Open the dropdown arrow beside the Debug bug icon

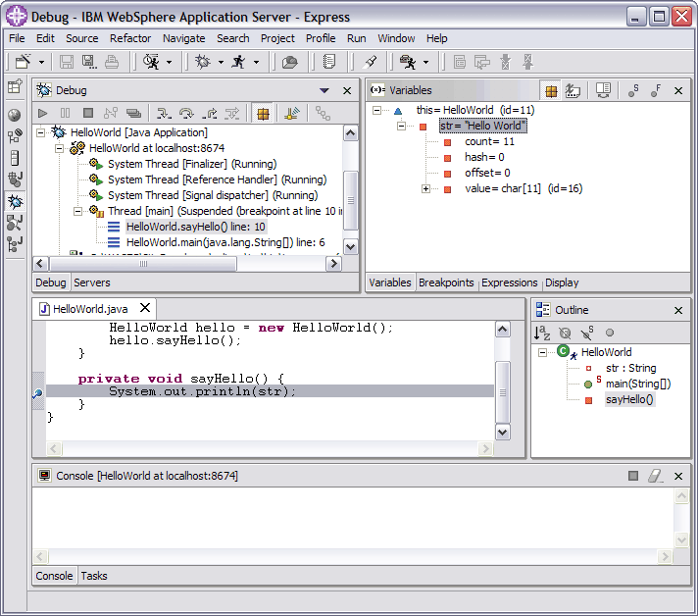tap(221, 62)
